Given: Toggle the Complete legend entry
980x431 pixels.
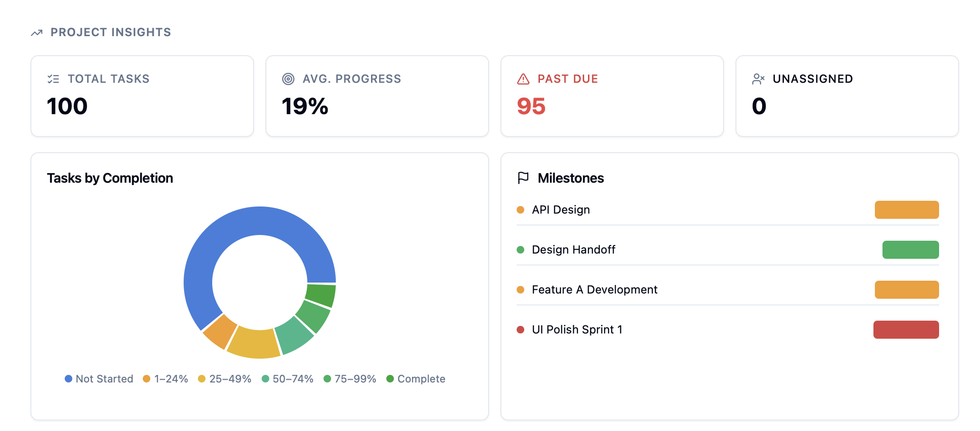Looking at the screenshot, I should click(416, 379).
